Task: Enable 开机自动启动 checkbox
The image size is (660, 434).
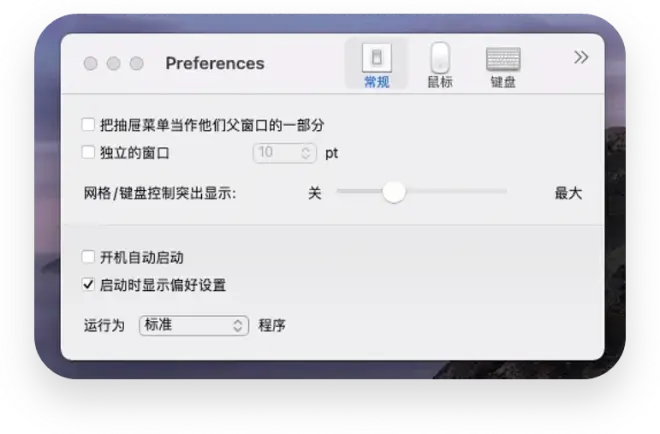Action: pyautogui.click(x=88, y=257)
